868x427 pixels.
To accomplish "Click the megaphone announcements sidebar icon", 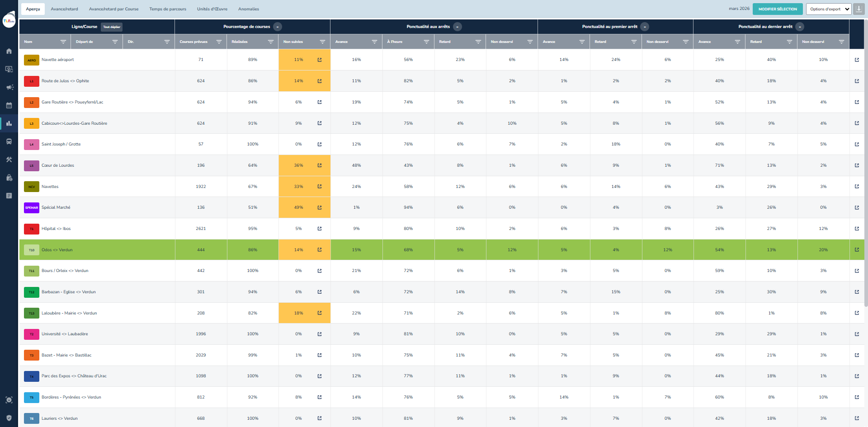I will tap(9, 87).
